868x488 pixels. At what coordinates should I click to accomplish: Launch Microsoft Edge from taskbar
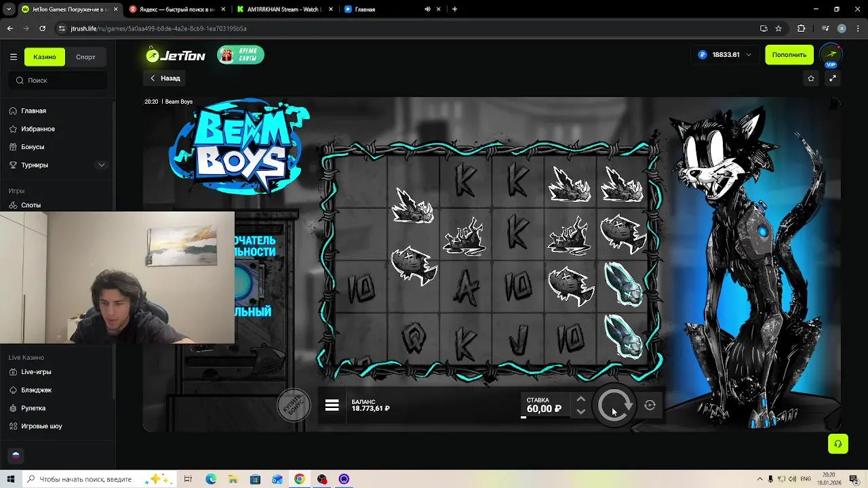point(211,479)
